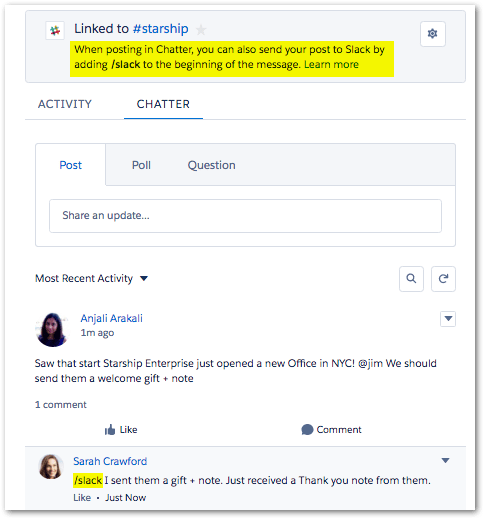The height and width of the screenshot is (519, 484).
Task: Open the Learn more link
Action: coord(331,64)
